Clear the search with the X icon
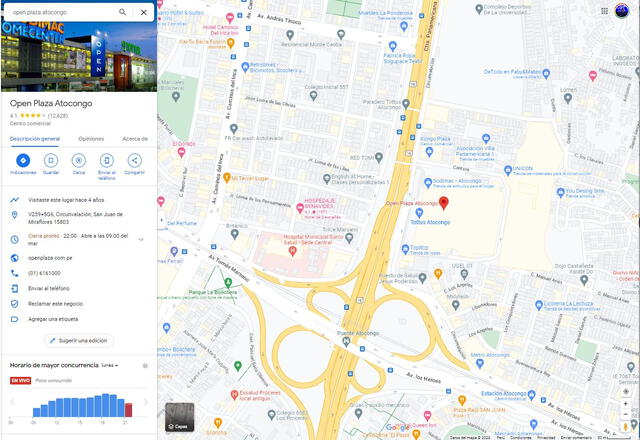This screenshot has width=640, height=440. [144, 12]
